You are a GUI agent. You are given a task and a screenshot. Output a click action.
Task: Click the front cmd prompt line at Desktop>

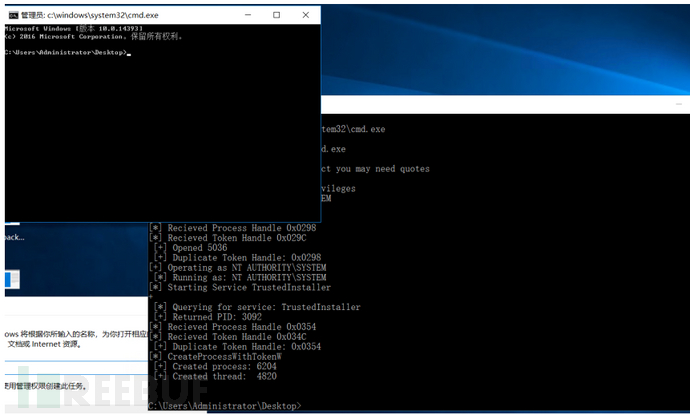click(66, 52)
